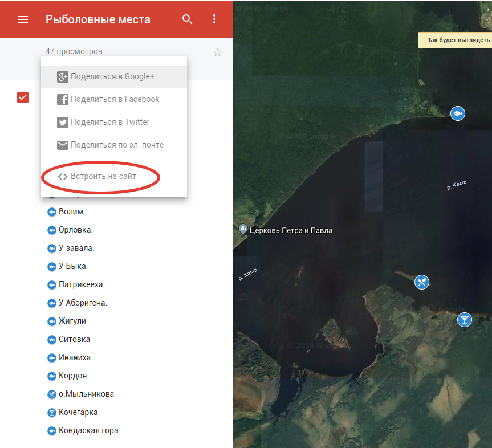
Task: Click the Рыболовные места map title
Action: (98, 19)
